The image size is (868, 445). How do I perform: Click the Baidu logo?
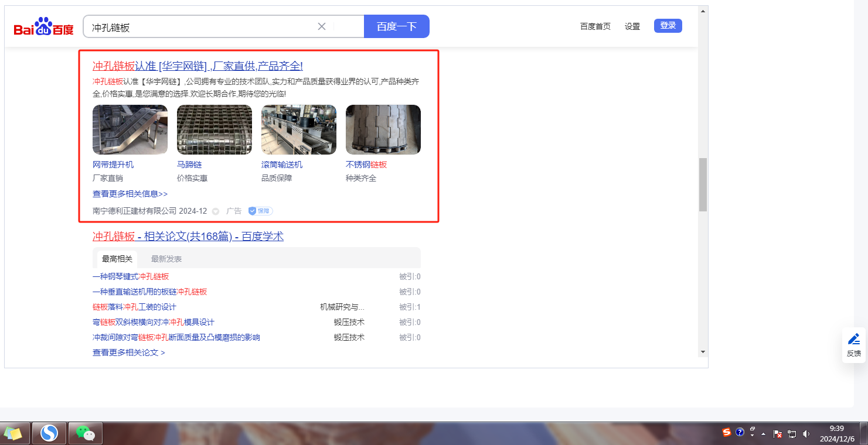(x=44, y=27)
